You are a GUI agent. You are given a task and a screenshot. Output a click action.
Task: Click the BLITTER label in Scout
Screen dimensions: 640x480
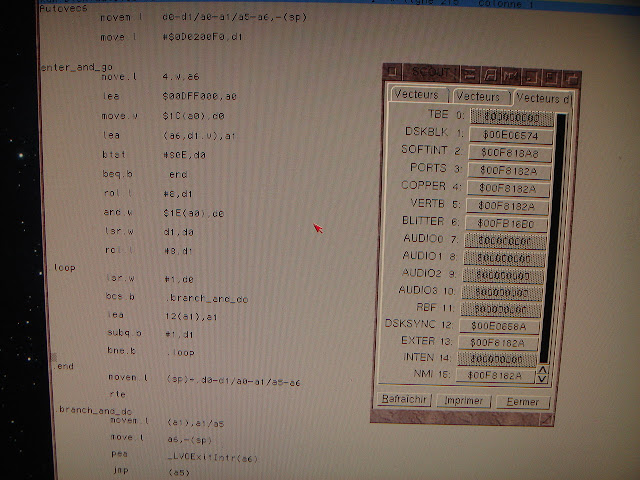click(423, 221)
